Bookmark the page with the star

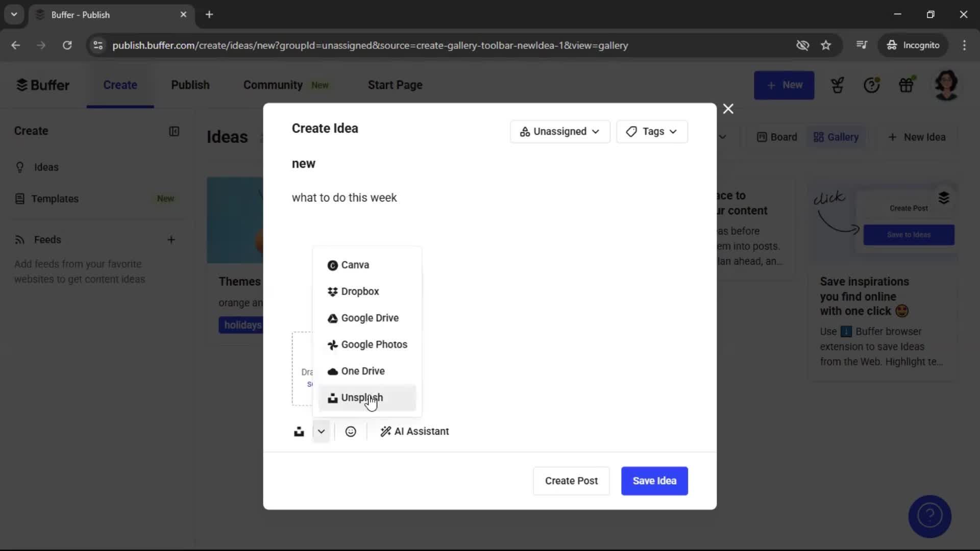(x=826, y=45)
